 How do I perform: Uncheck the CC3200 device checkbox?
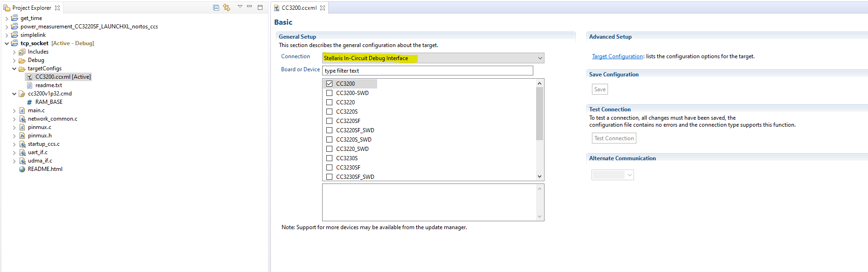coord(330,84)
